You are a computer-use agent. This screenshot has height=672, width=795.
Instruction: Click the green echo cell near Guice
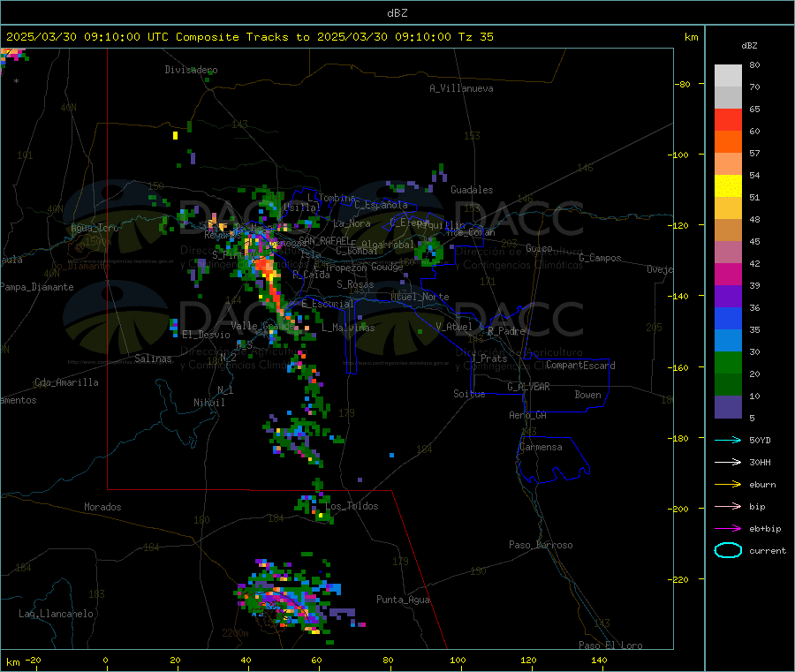(429, 252)
